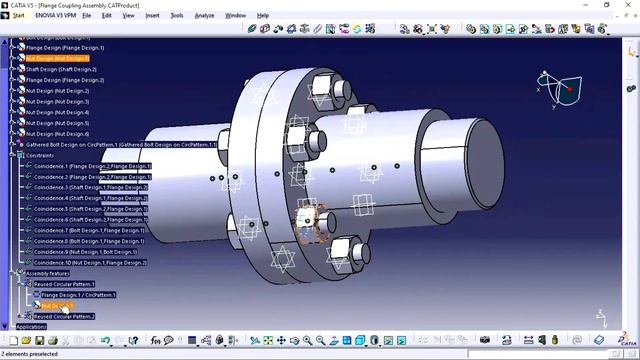Select Coincidence.1 constraint in tree
Image resolution: width=640 pixels, height=360 pixels.
pyautogui.click(x=93, y=166)
